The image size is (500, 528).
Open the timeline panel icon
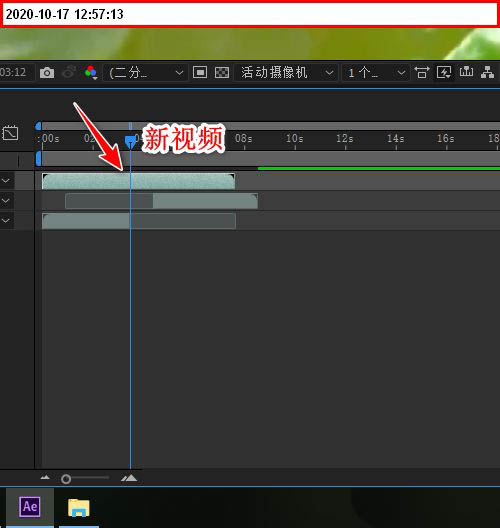coord(466,72)
